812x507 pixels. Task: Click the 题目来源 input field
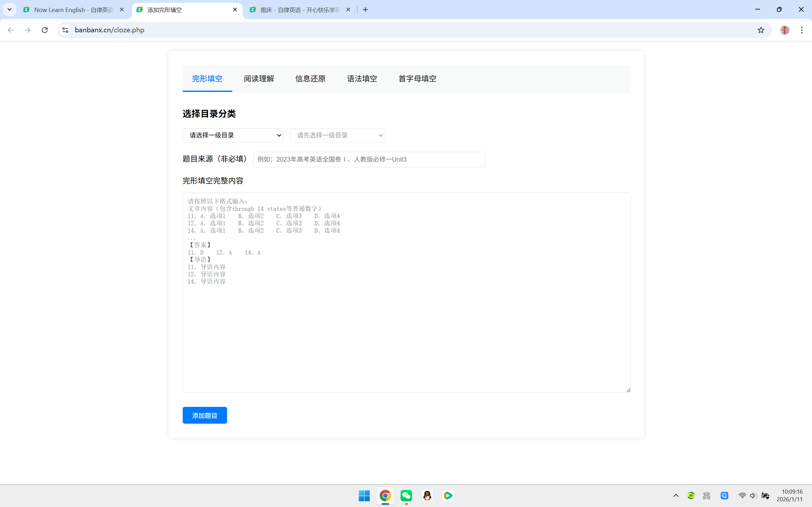point(369,160)
